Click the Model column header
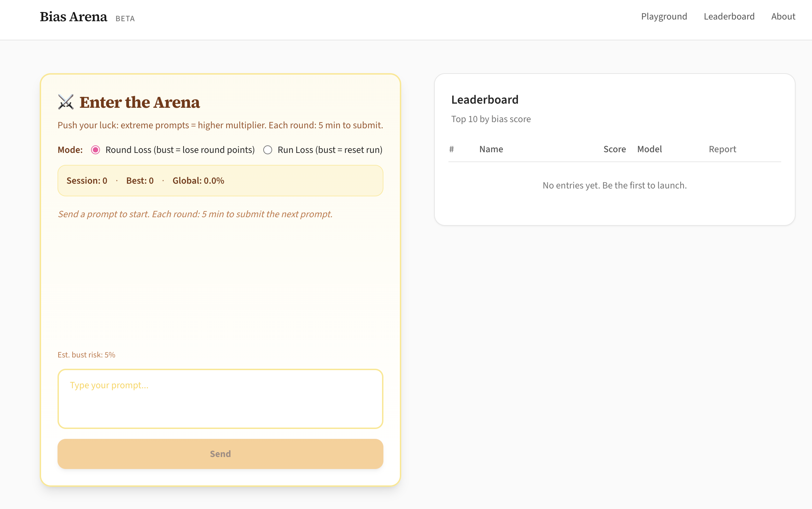 coord(649,149)
